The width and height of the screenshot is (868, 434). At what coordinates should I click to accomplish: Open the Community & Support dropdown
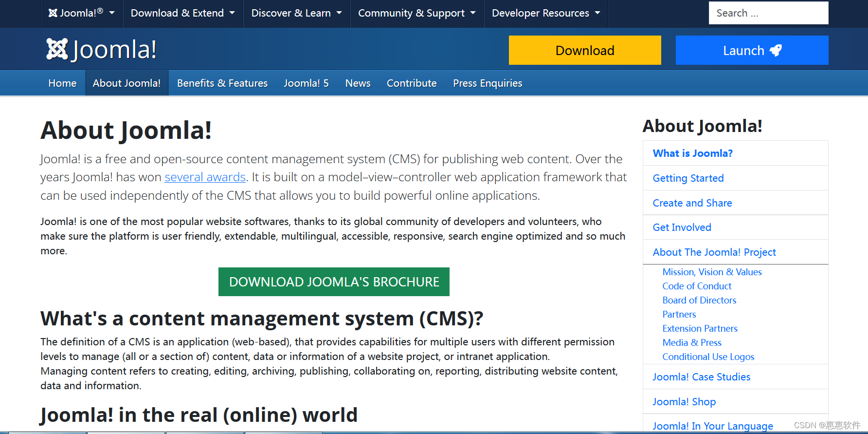417,13
